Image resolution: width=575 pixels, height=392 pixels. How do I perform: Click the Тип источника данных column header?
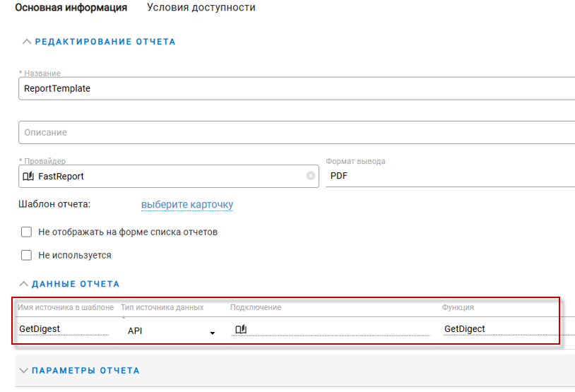[x=162, y=307]
